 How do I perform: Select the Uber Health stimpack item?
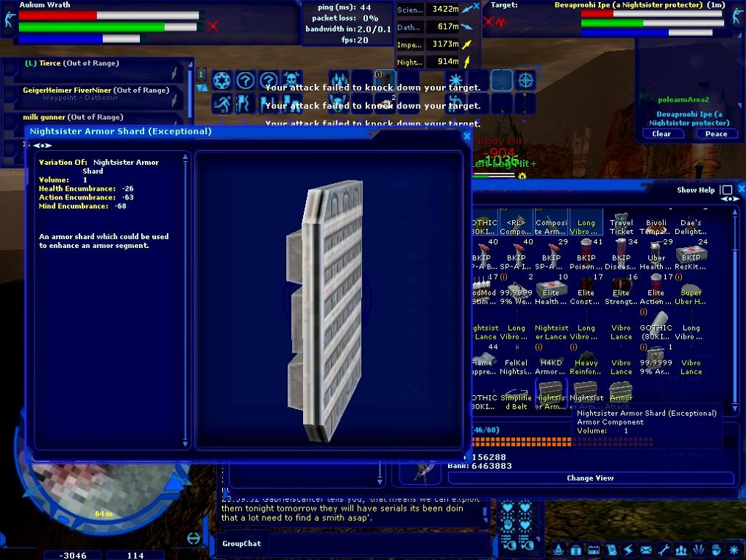pyautogui.click(x=656, y=258)
